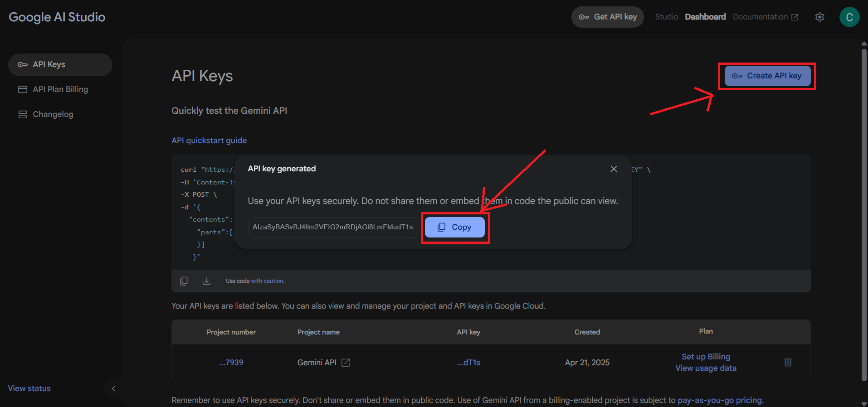868x407 pixels.
Task: Open Changelog in the sidebar
Action: (x=53, y=114)
